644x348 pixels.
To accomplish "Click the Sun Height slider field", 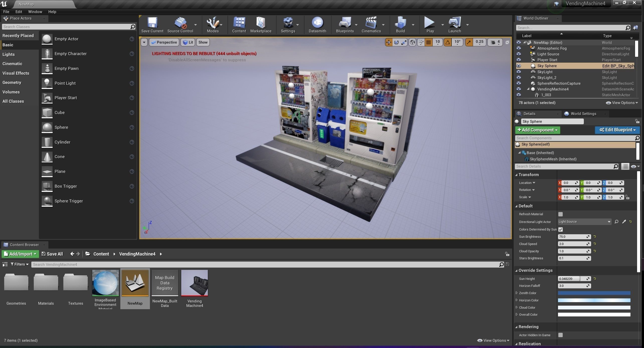I will (574, 279).
